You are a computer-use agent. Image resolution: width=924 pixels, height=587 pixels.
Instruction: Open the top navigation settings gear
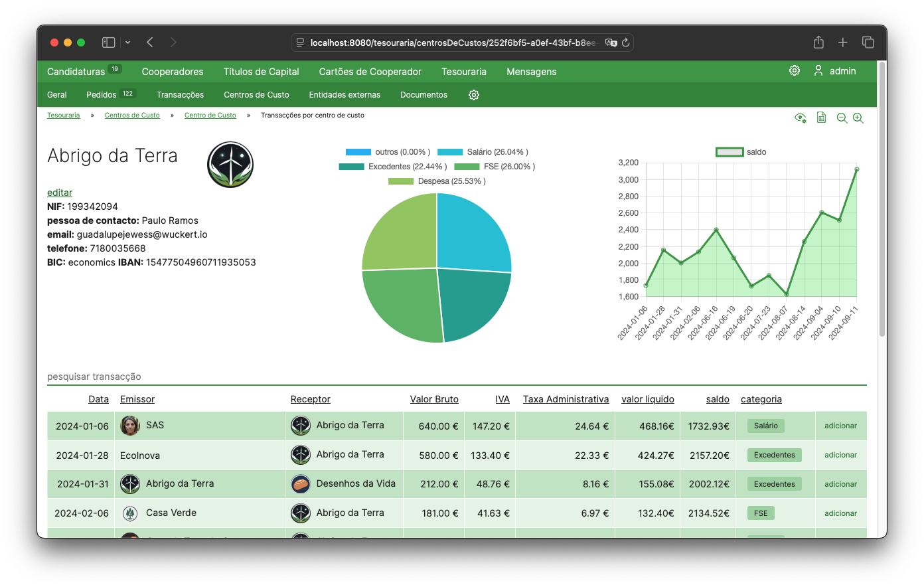pos(794,70)
